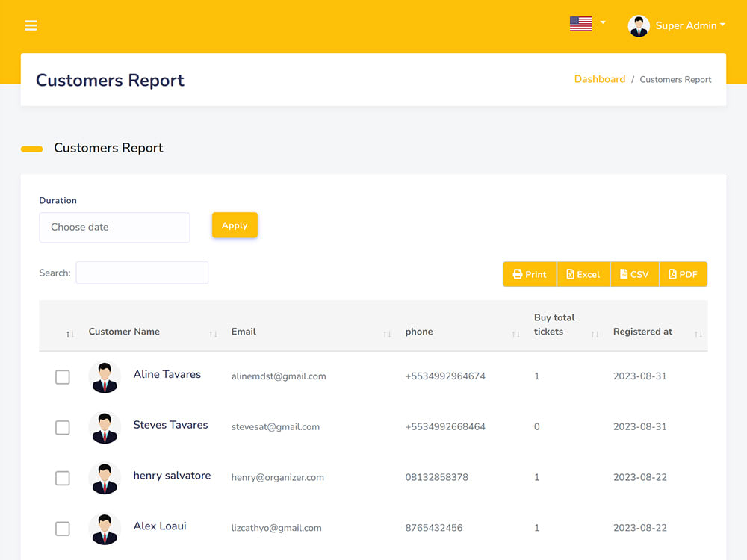Click Steves Tavares ticket count 0
Viewport: 747px width, 560px height.
tap(537, 426)
